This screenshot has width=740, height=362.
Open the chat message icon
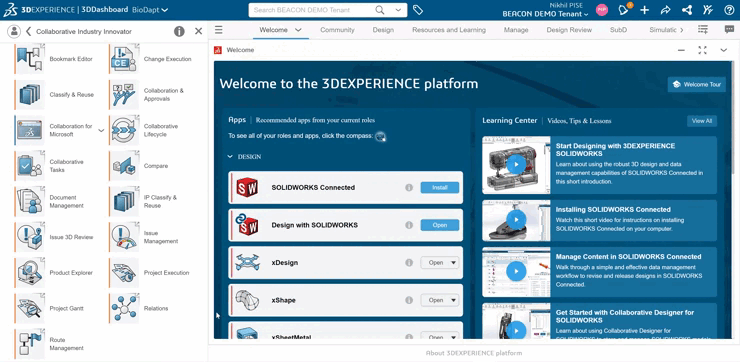pyautogui.click(x=729, y=30)
